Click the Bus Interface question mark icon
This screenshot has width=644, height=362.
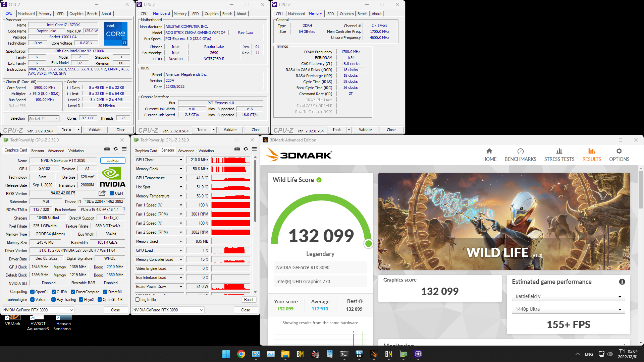[x=124, y=209]
